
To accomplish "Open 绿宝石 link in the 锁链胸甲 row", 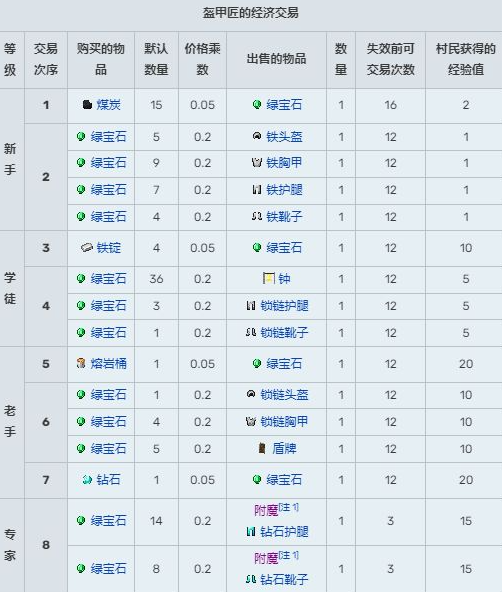I will click(x=108, y=421).
